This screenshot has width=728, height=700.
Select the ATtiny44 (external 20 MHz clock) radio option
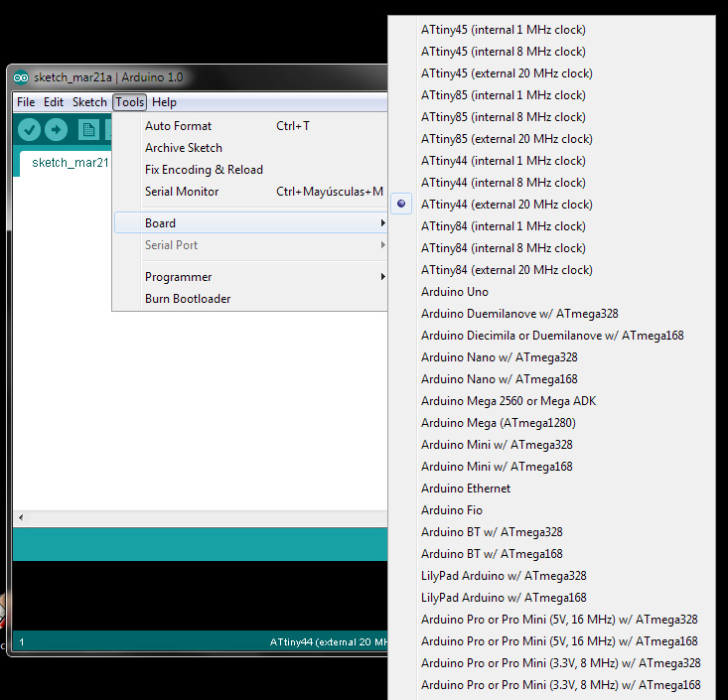[x=401, y=205]
